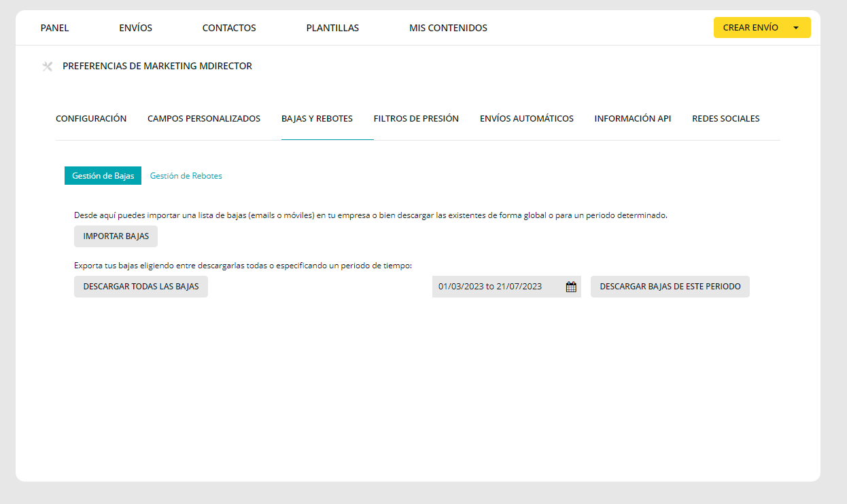Switch to the Envíos Automáticos tab
The height and width of the screenshot is (504, 847).
pyautogui.click(x=527, y=119)
